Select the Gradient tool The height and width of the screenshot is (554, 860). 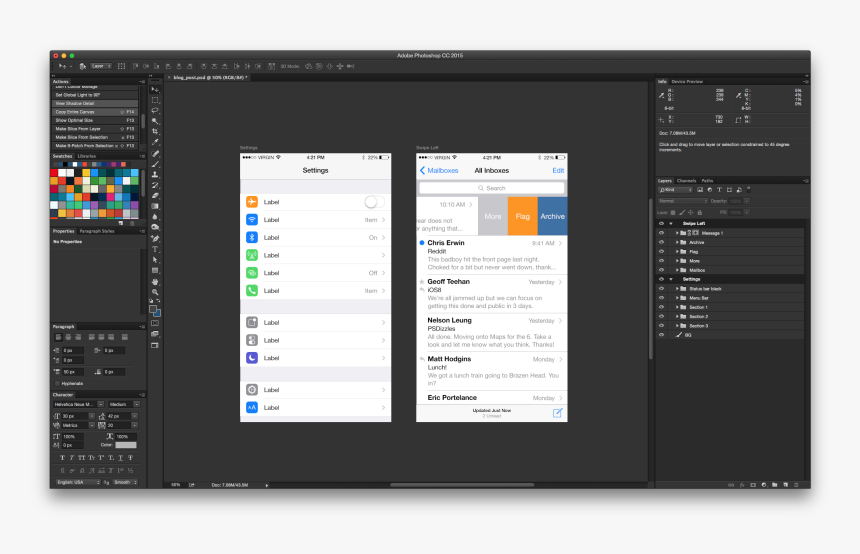(155, 207)
